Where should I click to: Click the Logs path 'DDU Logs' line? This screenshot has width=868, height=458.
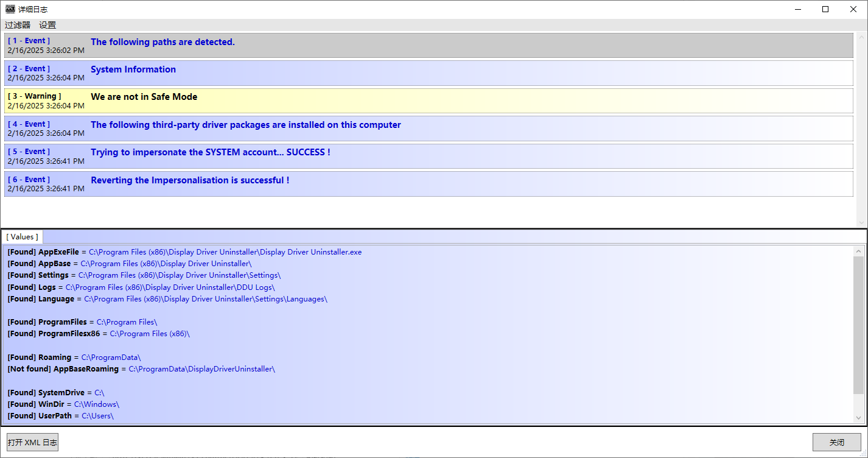(x=141, y=287)
